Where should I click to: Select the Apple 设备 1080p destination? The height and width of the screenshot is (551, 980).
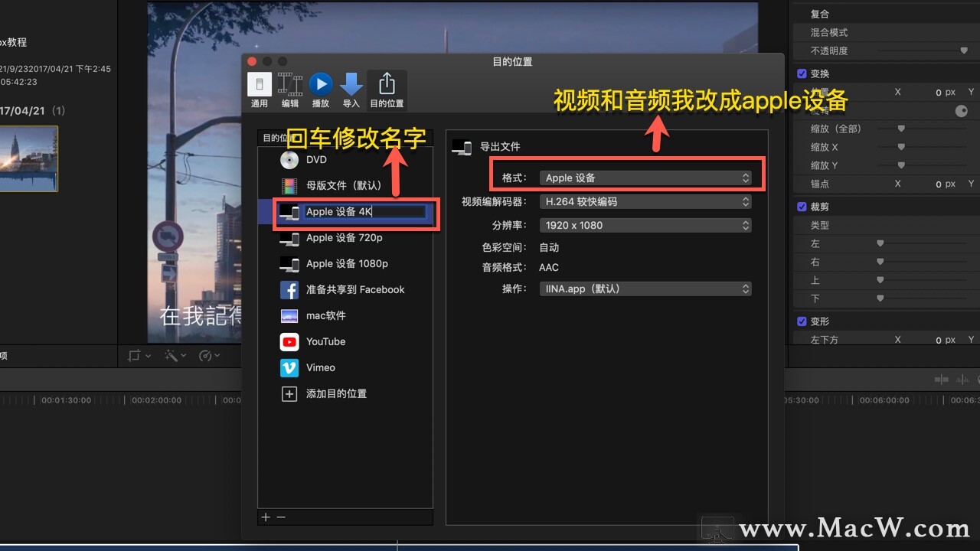345,264
